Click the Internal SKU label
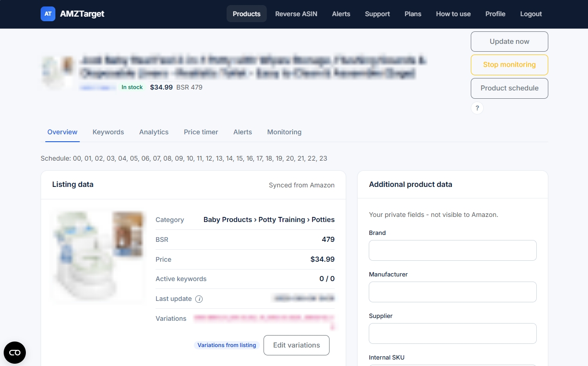The height and width of the screenshot is (366, 588). click(387, 357)
